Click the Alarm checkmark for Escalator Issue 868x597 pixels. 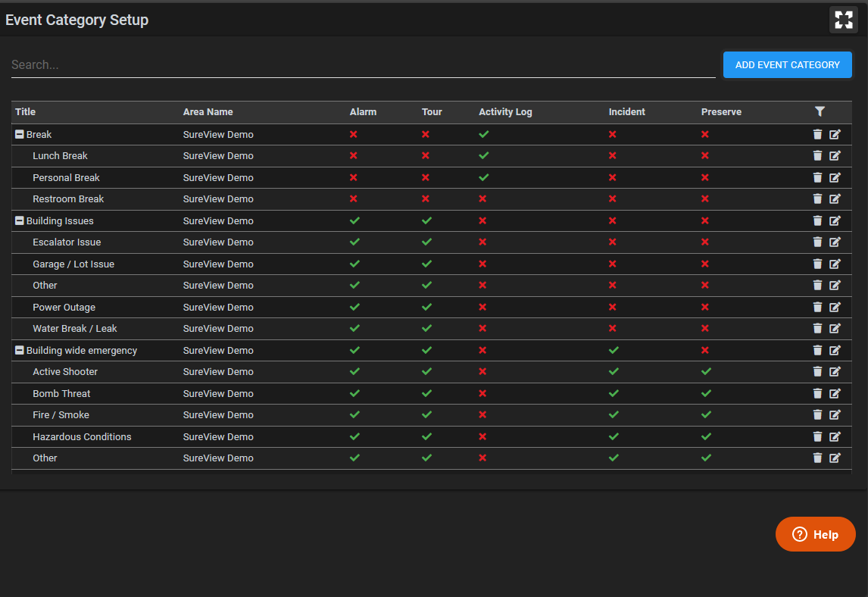354,242
